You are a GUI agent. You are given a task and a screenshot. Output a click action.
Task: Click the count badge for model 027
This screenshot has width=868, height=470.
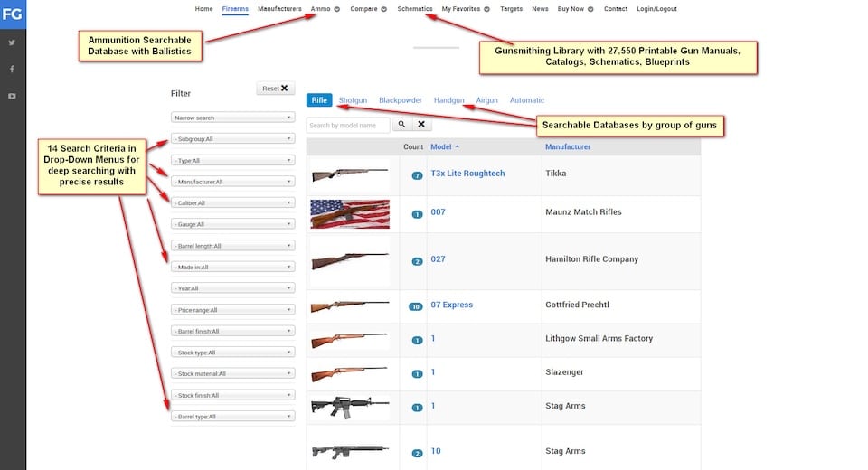pyautogui.click(x=417, y=261)
